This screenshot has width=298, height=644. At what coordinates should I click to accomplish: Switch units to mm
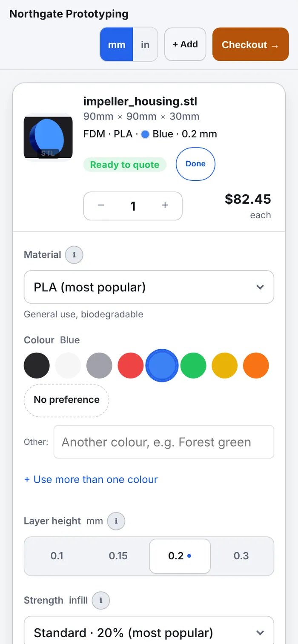(117, 45)
